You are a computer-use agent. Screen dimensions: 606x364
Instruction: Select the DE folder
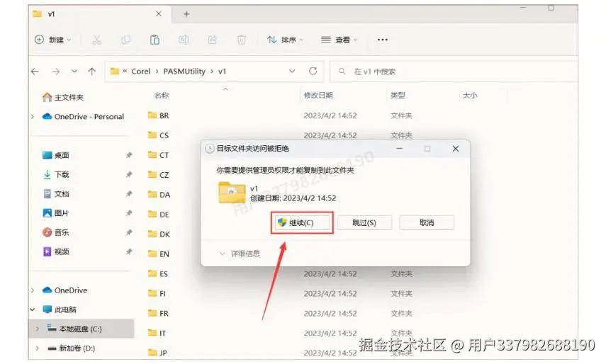pos(159,215)
